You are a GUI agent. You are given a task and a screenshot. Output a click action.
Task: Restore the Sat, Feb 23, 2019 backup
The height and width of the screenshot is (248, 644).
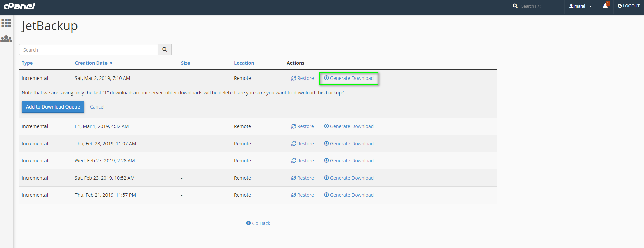[303, 178]
